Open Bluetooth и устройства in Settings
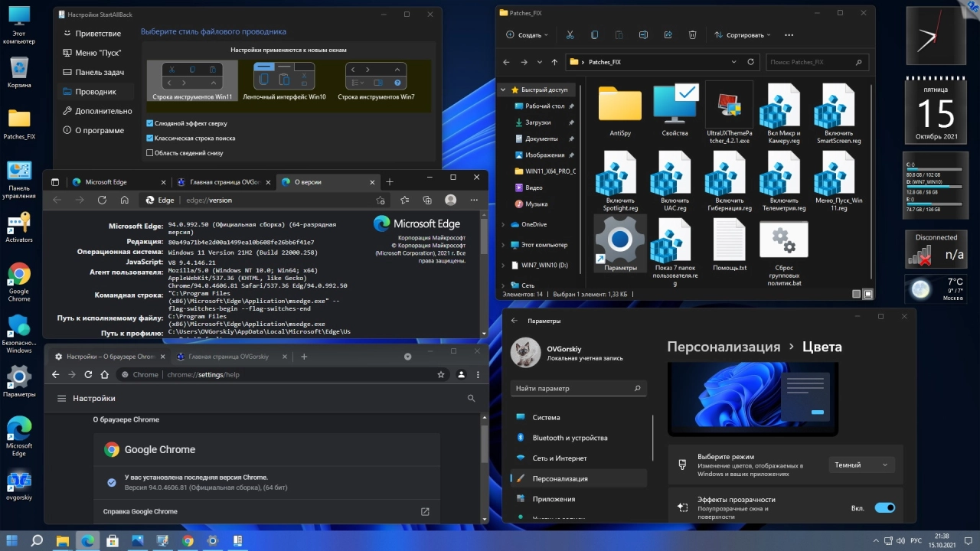 click(x=580, y=438)
